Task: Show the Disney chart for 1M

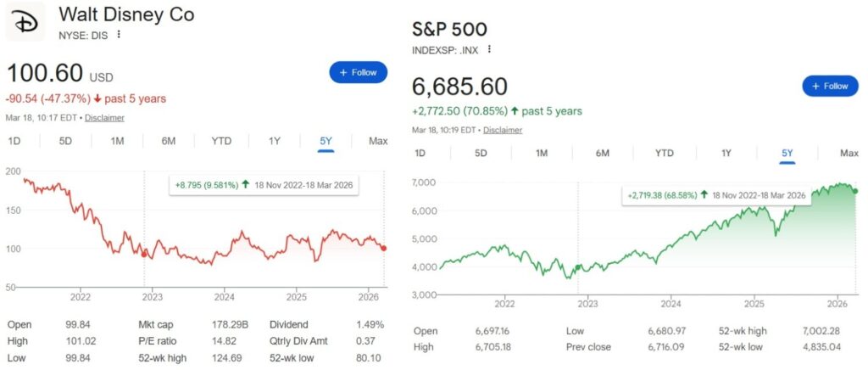Action: (118, 141)
